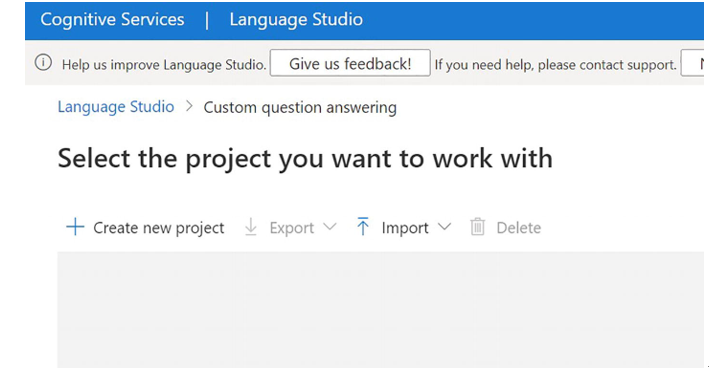
Task: Click the Import label in toolbar
Action: coord(405,227)
